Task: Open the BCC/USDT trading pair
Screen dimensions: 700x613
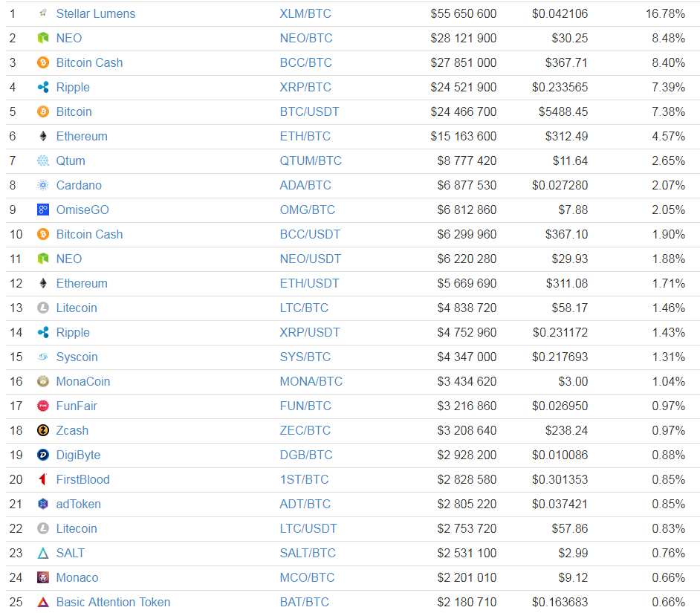Action: pyautogui.click(x=311, y=235)
